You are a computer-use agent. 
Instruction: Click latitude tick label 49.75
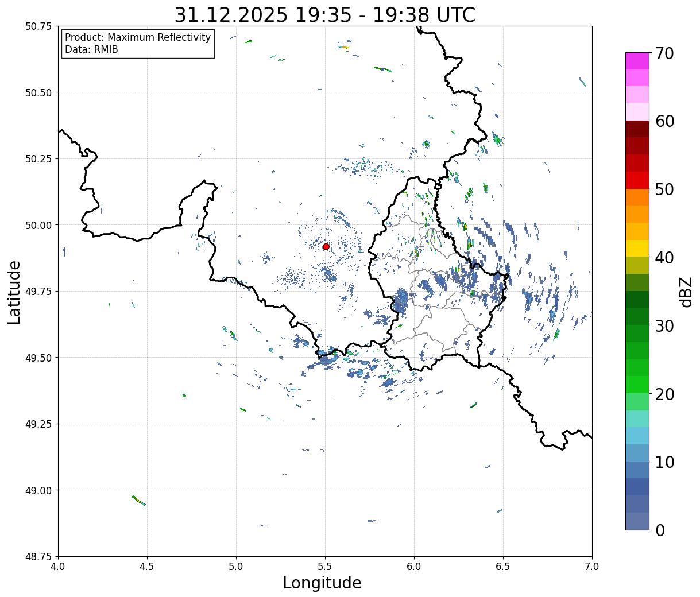[38, 292]
